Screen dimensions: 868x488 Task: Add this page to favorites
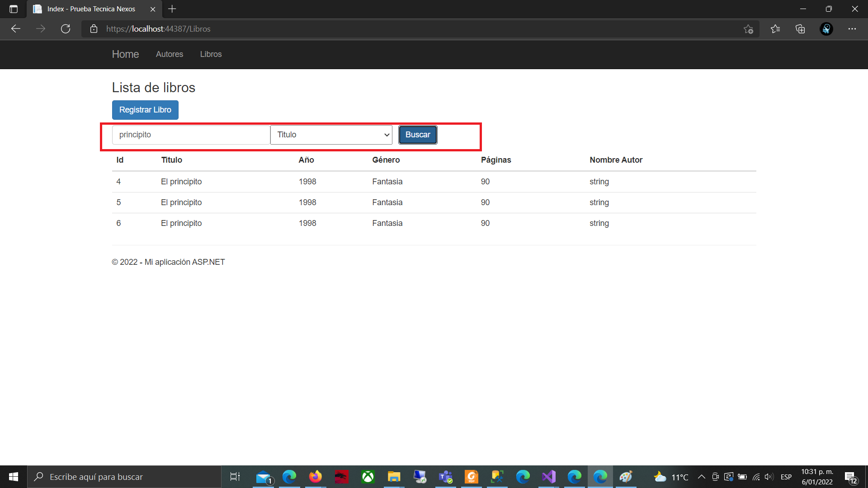[748, 28]
